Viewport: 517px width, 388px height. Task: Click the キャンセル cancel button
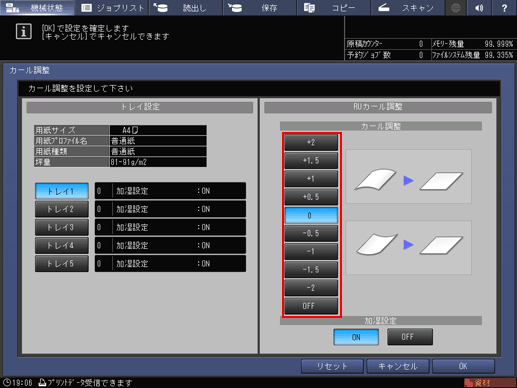pyautogui.click(x=398, y=366)
